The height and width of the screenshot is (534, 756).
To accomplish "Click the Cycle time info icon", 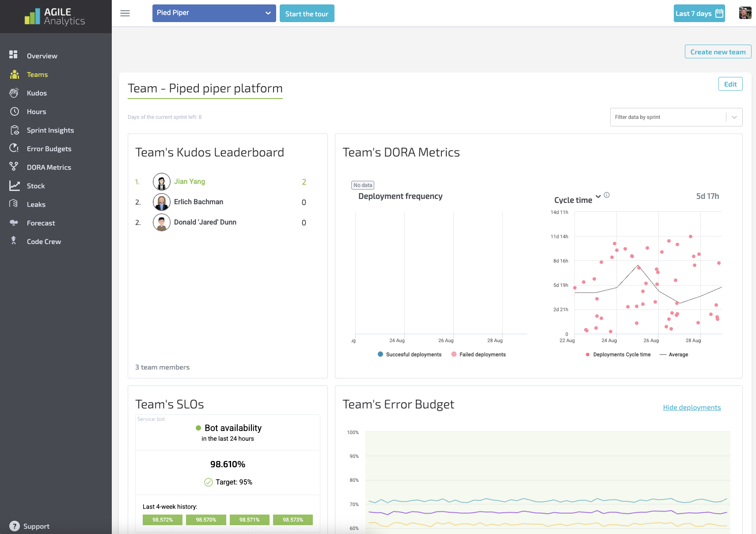I will (607, 195).
